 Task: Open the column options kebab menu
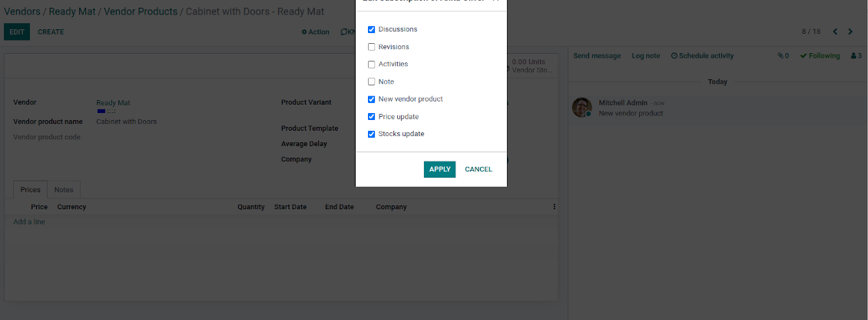[554, 207]
